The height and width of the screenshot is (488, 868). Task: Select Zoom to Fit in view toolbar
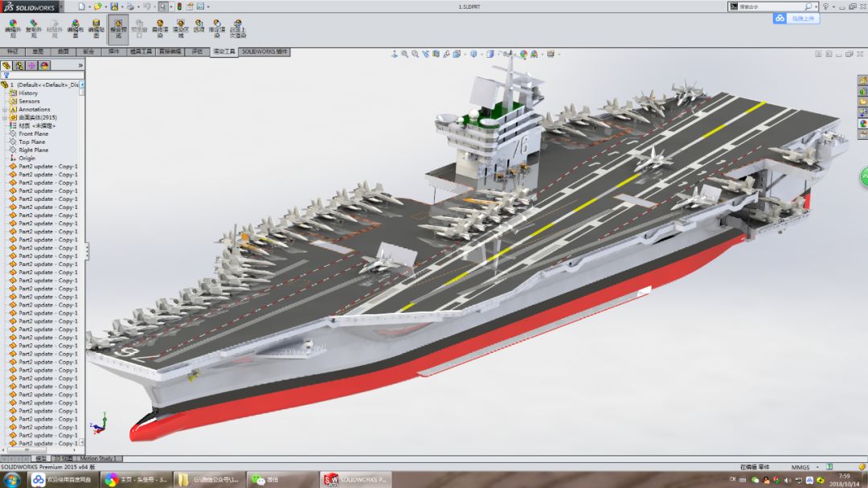404,53
